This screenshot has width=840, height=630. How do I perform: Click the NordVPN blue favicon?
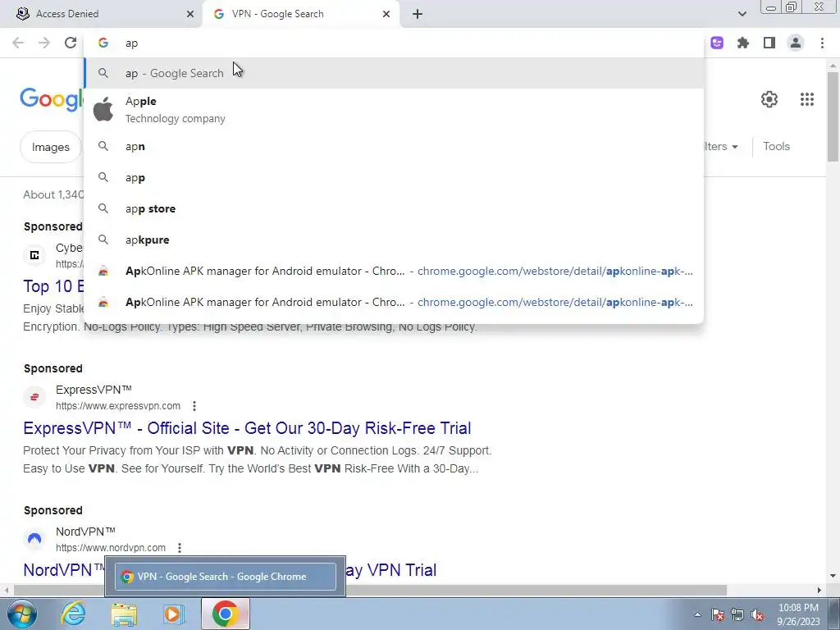(34, 539)
